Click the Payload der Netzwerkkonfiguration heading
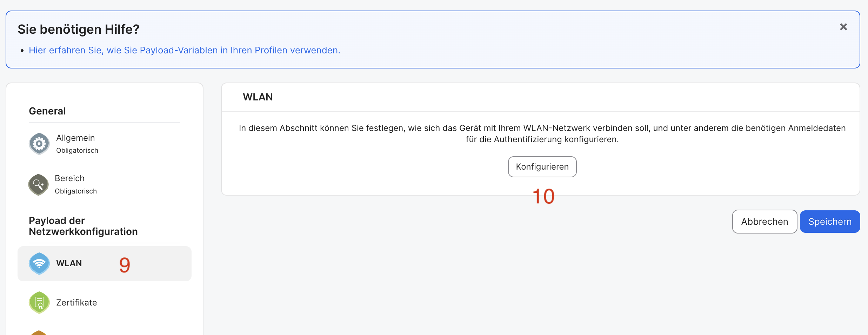Viewport: 868px width, 335px height. tap(83, 226)
